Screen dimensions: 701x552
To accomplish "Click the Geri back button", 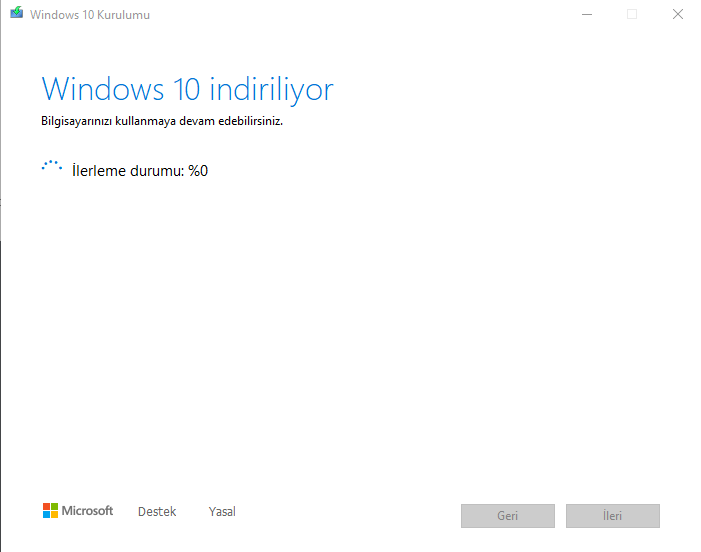I will (x=508, y=516).
